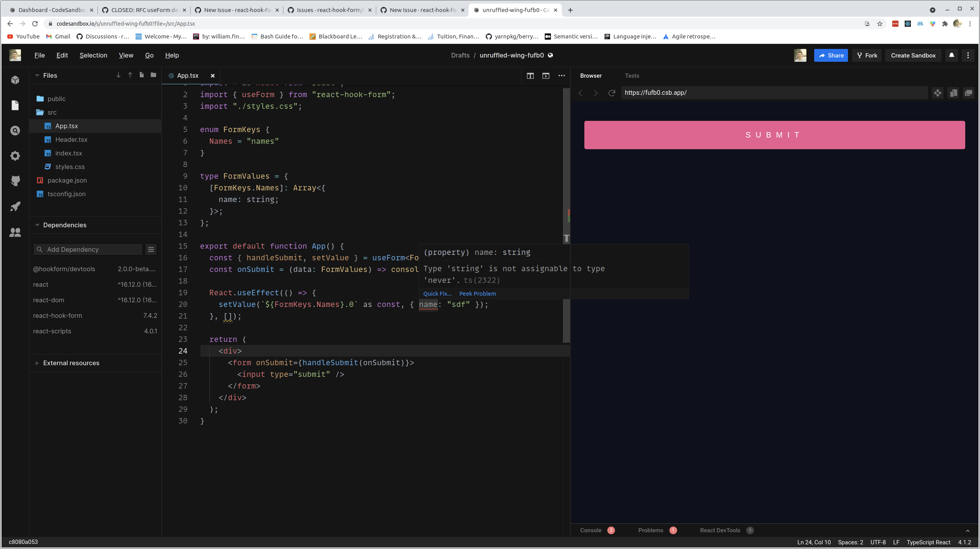Open the Live collaboration panel

pos(15,232)
